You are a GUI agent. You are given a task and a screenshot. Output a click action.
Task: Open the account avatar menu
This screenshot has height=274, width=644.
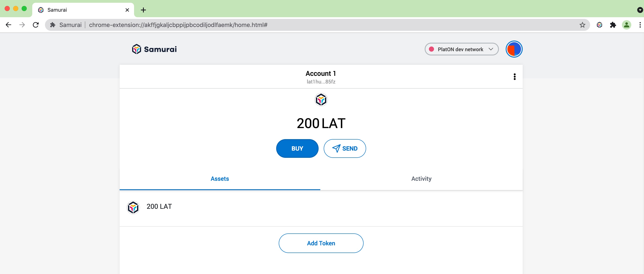coord(514,49)
